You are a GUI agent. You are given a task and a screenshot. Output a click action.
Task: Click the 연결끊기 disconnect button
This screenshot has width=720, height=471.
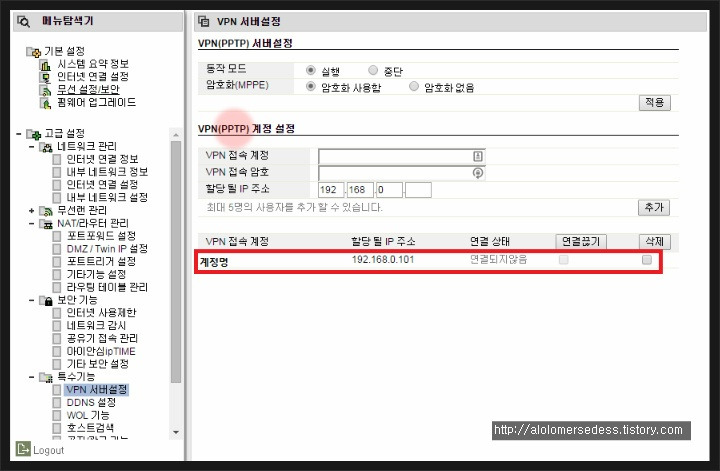[581, 241]
